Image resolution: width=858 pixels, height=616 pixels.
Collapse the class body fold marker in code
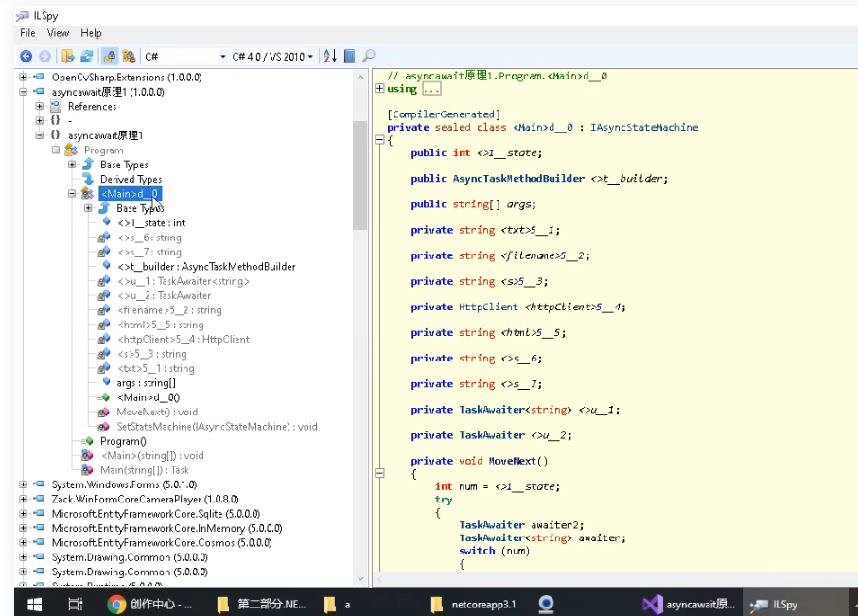[x=379, y=140]
